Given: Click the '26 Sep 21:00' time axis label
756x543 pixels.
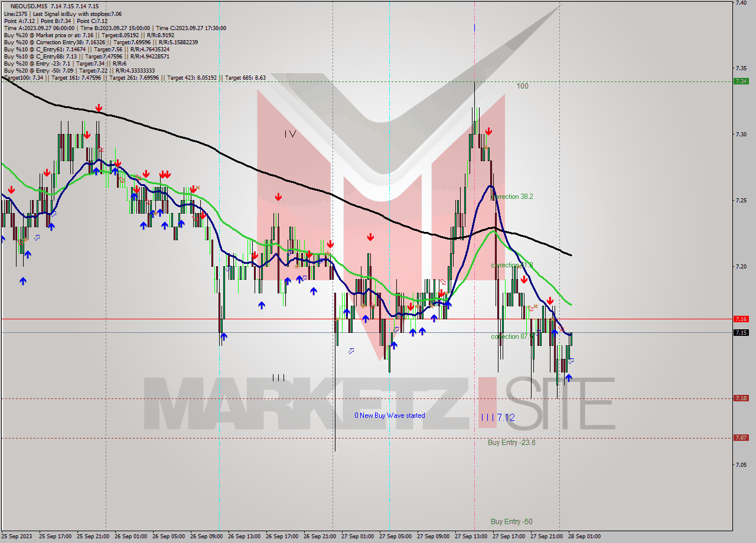Looking at the screenshot, I should (x=319, y=537).
